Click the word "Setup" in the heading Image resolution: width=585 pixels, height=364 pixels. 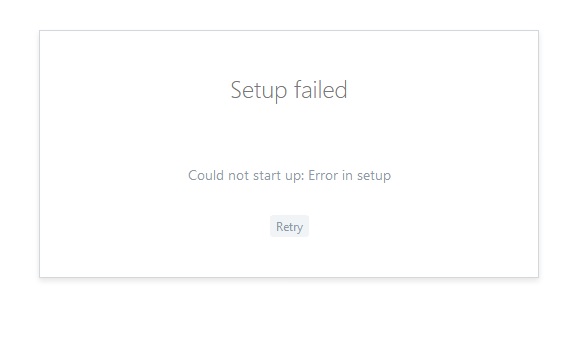[x=259, y=91]
